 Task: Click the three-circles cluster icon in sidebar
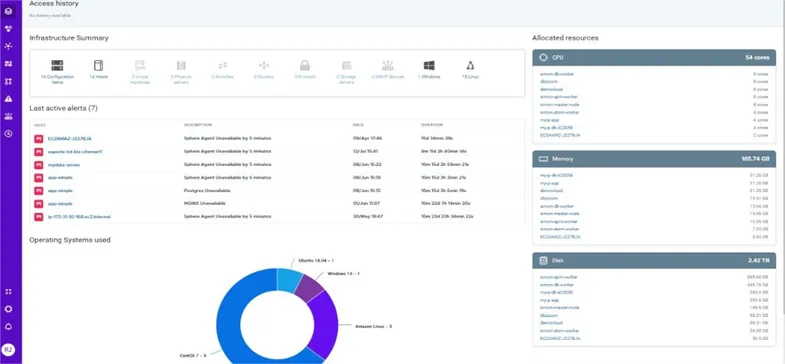9,29
